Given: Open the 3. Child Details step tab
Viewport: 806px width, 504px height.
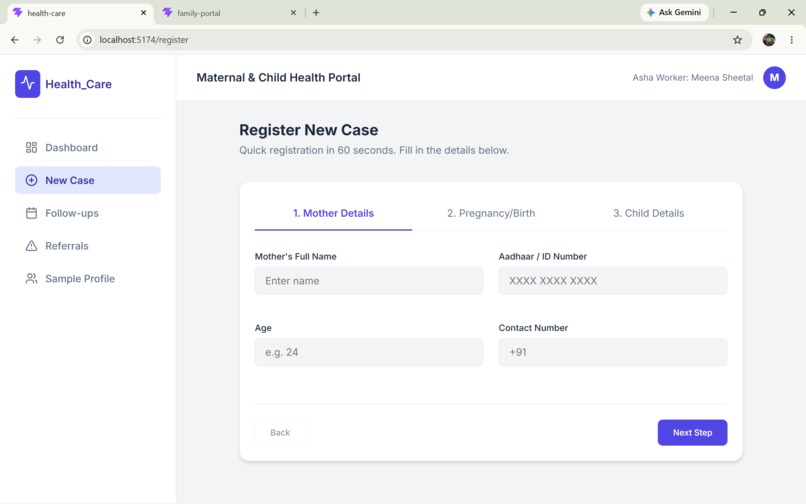Looking at the screenshot, I should [x=648, y=213].
